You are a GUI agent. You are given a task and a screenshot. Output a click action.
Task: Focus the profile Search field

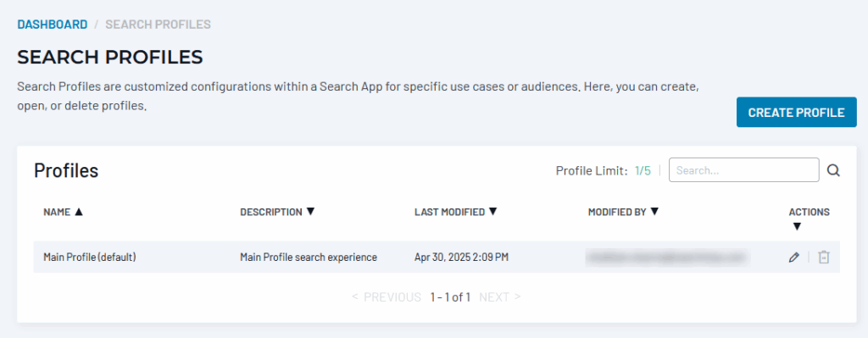(743, 170)
